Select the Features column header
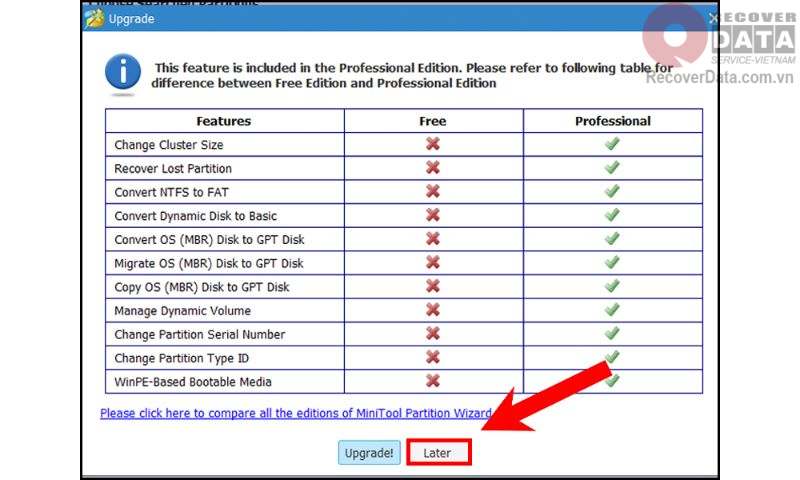The width and height of the screenshot is (800, 480). [223, 121]
